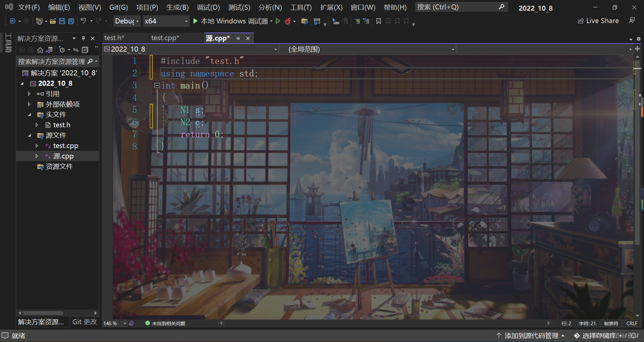Click the open file folder icon
Viewport: 644px width, 342px height.
(53, 21)
